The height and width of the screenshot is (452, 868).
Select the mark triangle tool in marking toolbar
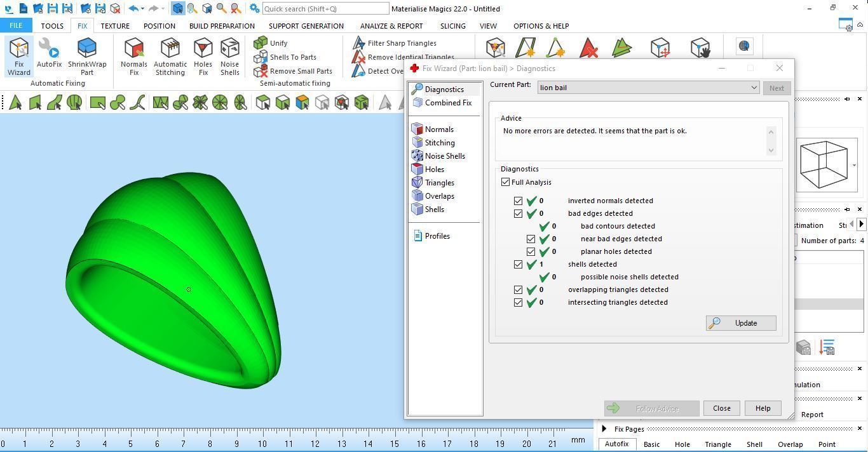[15, 102]
